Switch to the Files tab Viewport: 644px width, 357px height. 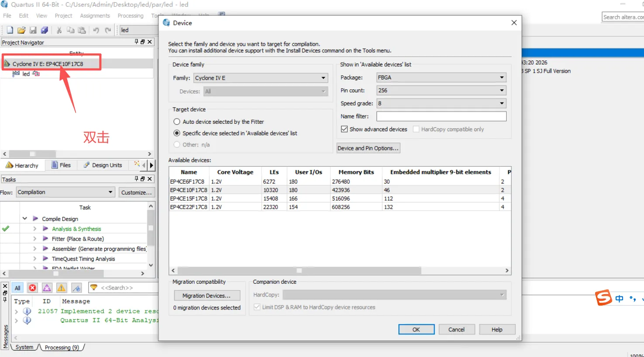61,165
